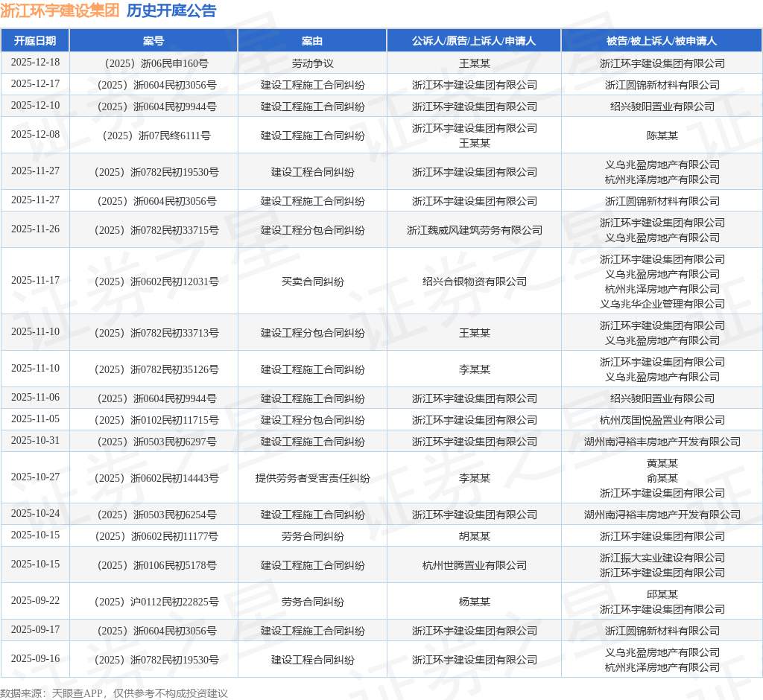Click case number (2025)浙0782民初35126号
The height and width of the screenshot is (700, 763).
click(153, 369)
